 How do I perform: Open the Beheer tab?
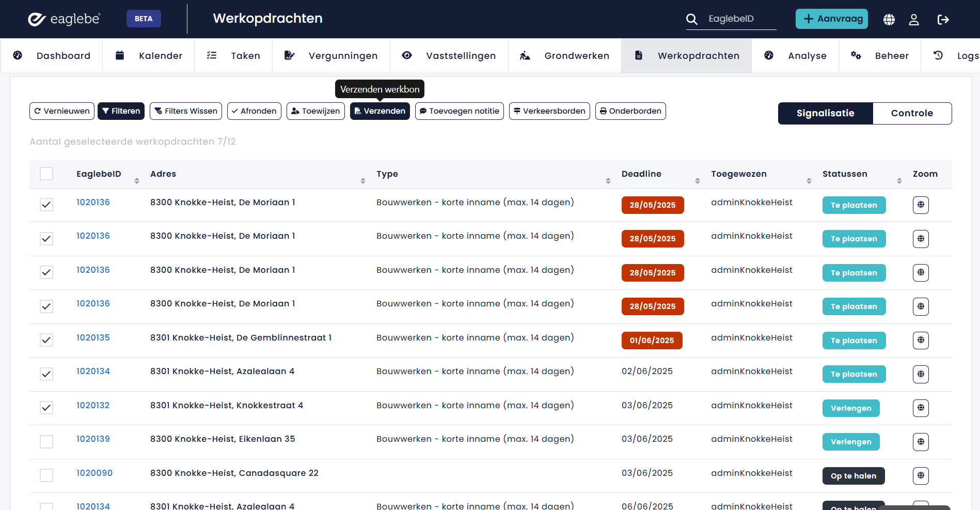[x=880, y=56]
